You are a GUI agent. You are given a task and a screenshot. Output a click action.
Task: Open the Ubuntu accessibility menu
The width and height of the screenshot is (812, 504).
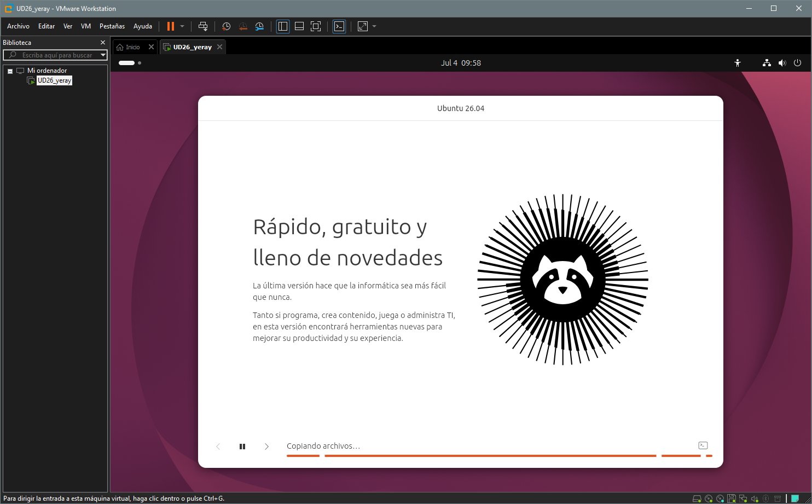coord(738,63)
